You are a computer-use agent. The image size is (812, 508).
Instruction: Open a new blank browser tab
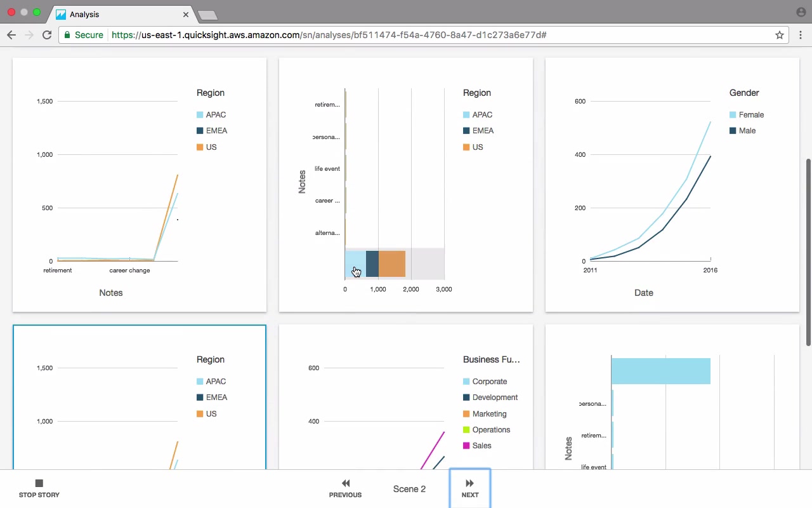(207, 15)
